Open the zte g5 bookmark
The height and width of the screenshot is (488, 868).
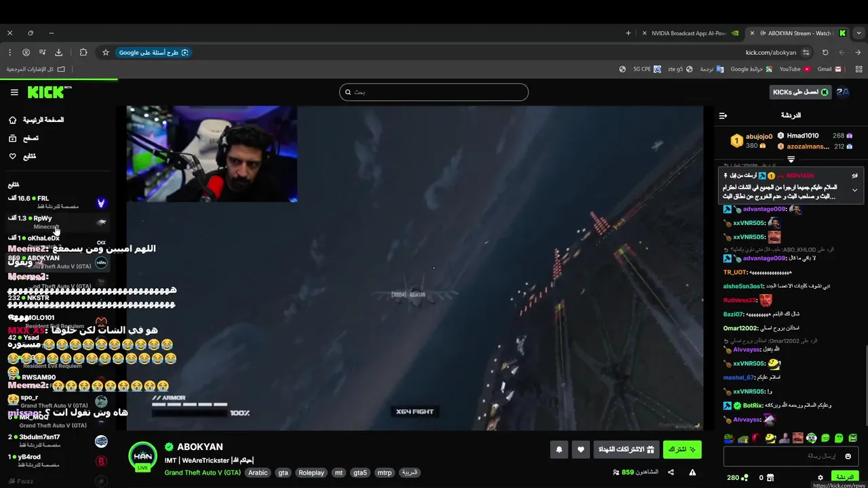(680, 69)
